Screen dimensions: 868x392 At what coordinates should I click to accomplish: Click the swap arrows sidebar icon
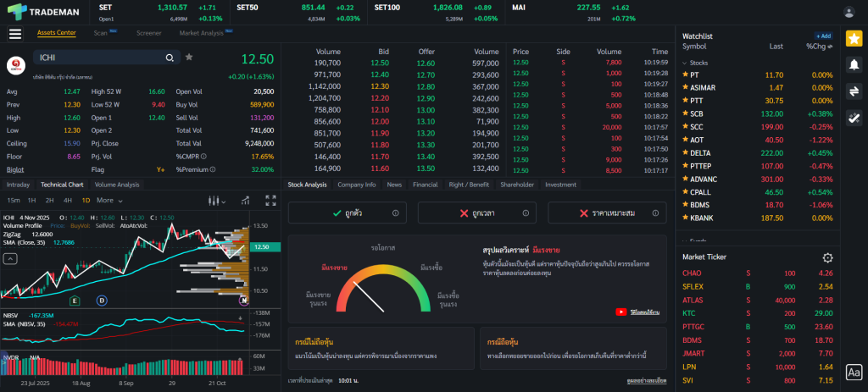coord(854,91)
